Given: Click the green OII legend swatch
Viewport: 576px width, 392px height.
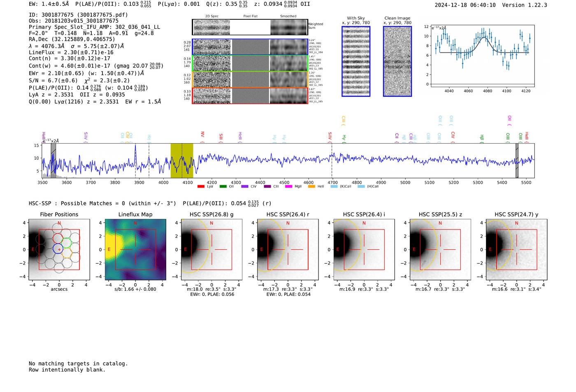Looking at the screenshot, I should tap(223, 187).
